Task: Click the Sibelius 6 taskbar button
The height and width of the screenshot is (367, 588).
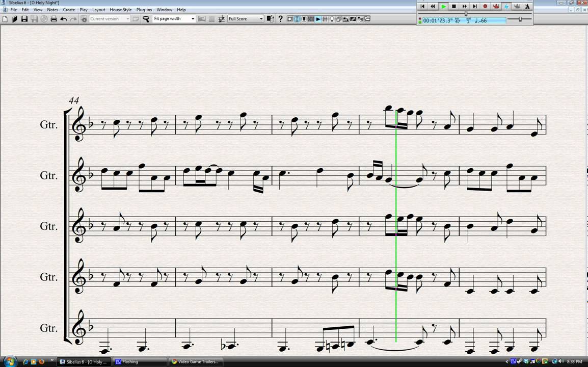Action: [x=84, y=362]
